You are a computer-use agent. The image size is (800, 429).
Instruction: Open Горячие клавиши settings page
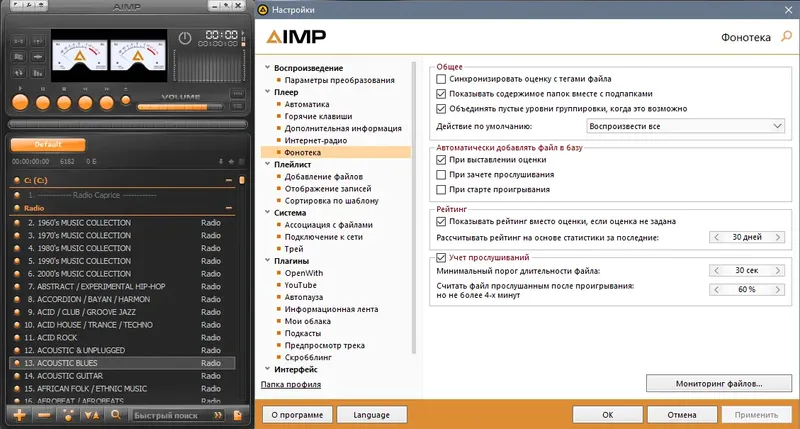(318, 116)
